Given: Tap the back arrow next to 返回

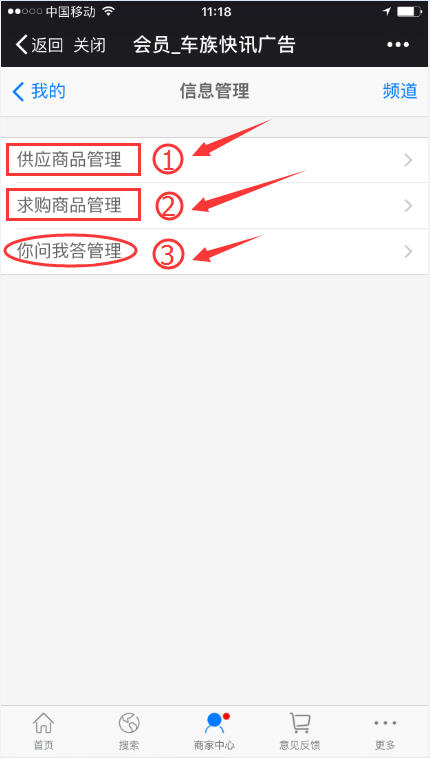Looking at the screenshot, I should (21, 45).
